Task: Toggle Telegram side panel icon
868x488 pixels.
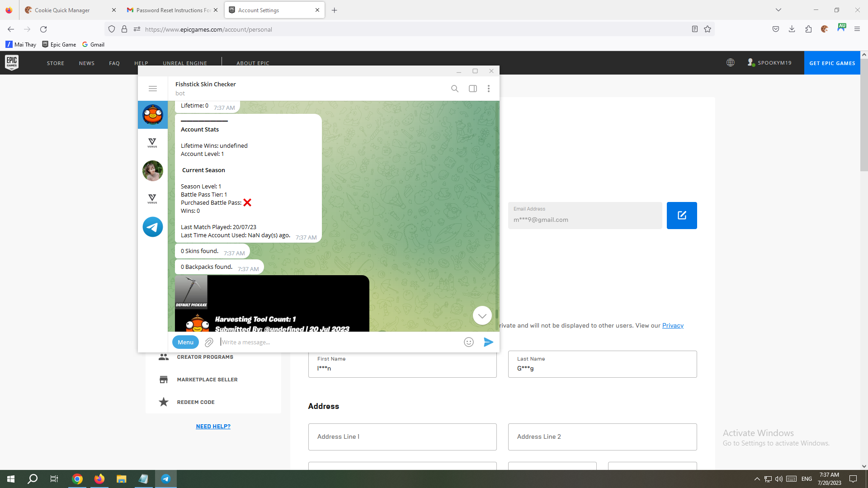Action: pyautogui.click(x=473, y=89)
